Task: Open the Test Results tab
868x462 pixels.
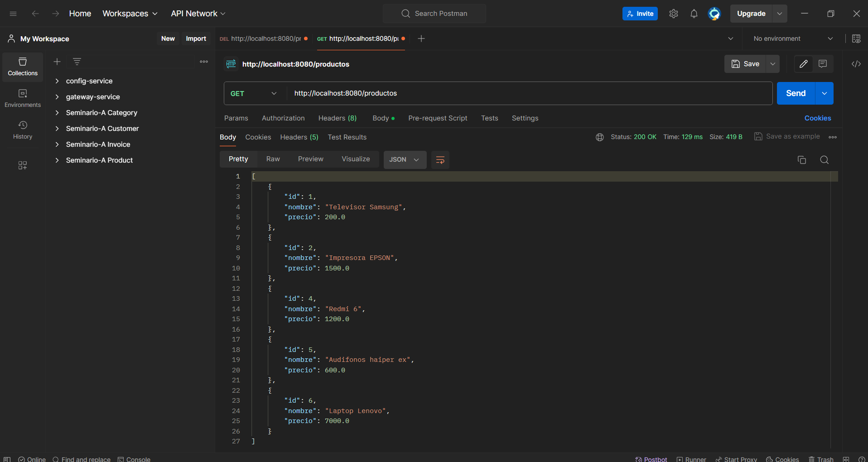Action: point(347,137)
